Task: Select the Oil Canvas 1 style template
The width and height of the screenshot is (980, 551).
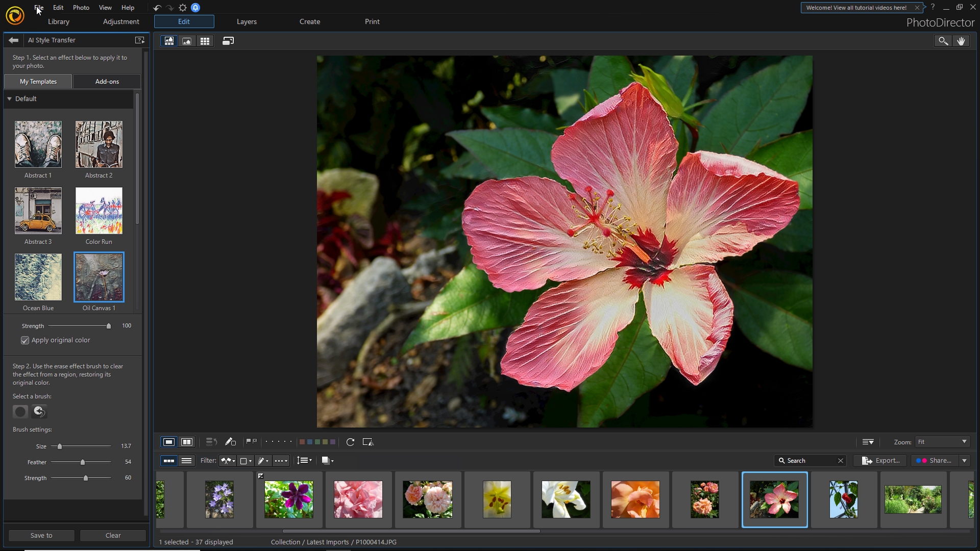Action: [99, 277]
